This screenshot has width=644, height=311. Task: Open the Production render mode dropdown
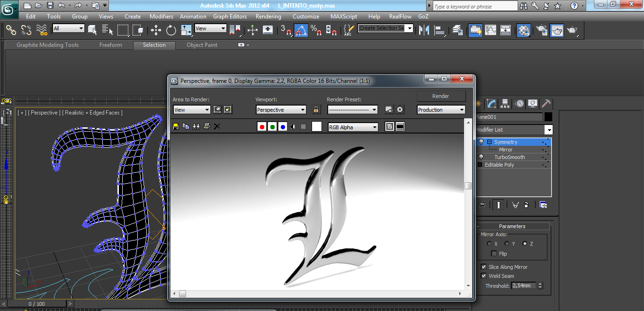[x=441, y=110]
